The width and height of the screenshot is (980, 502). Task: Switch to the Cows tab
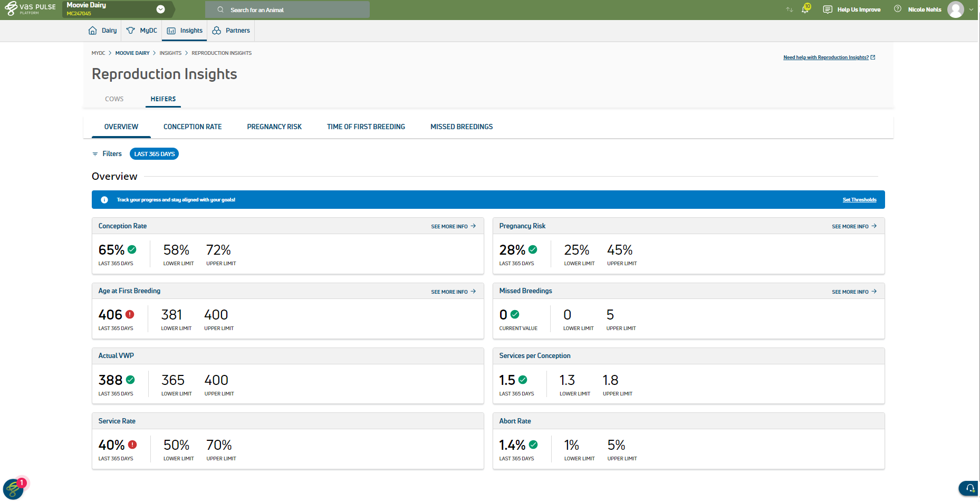[114, 99]
